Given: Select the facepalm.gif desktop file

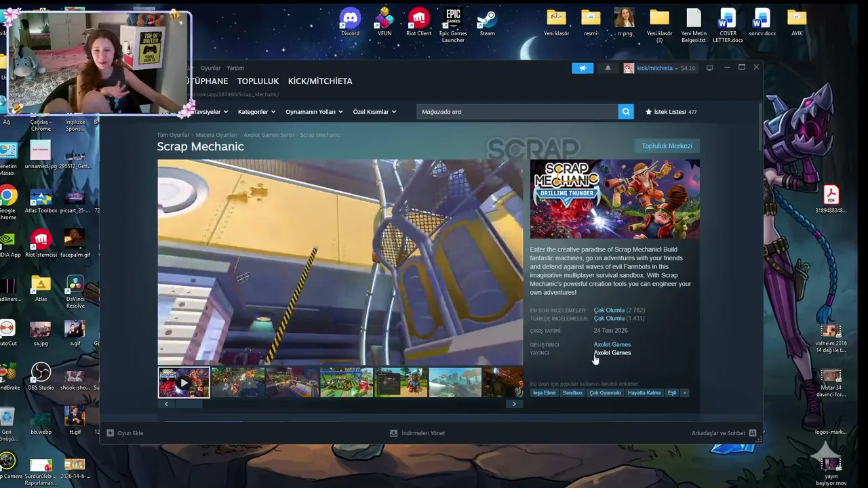Looking at the screenshot, I should tap(75, 244).
